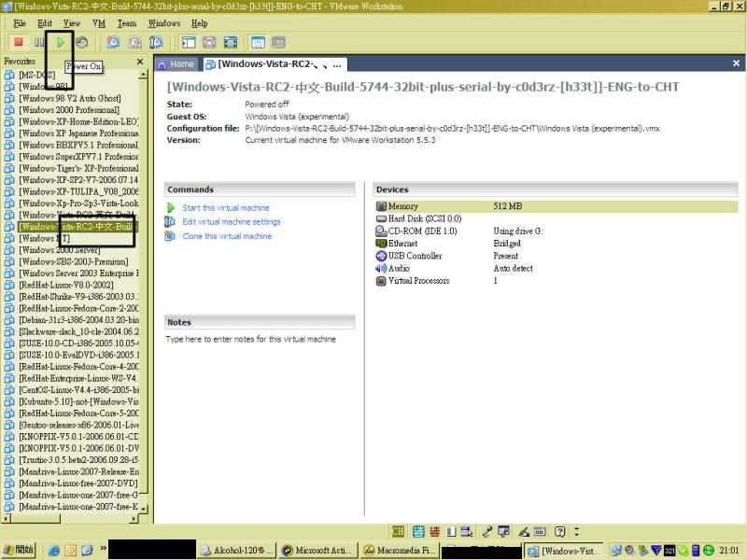Open the Edit menu
The image size is (747, 560).
(x=45, y=23)
